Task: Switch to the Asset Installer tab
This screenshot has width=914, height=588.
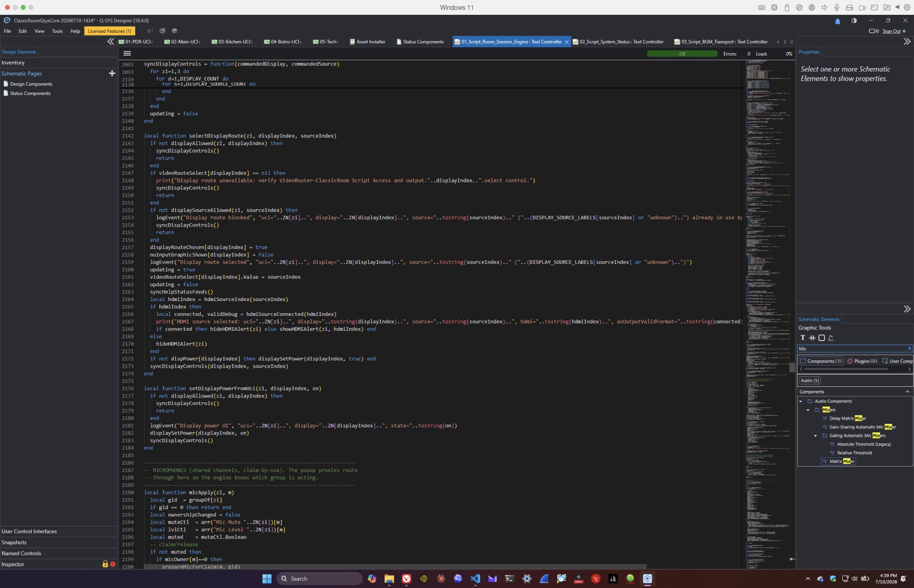Action: 368,41
